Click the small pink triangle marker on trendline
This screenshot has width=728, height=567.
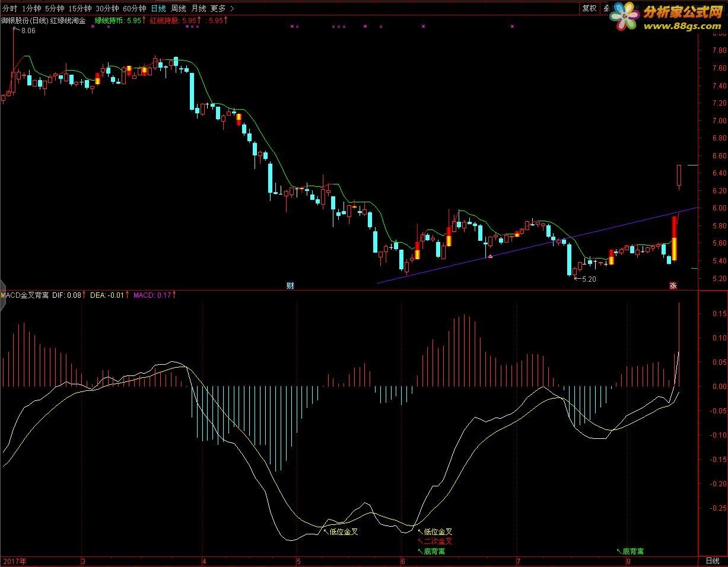(490, 256)
